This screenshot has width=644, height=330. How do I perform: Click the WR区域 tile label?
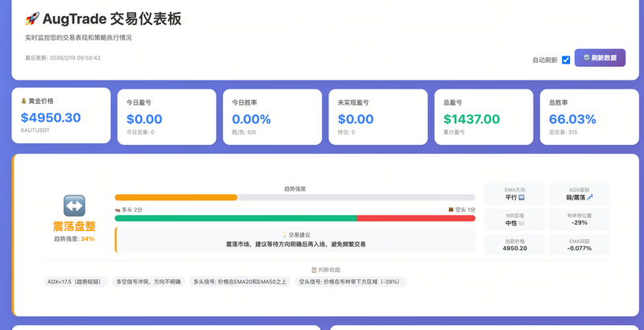click(x=514, y=216)
